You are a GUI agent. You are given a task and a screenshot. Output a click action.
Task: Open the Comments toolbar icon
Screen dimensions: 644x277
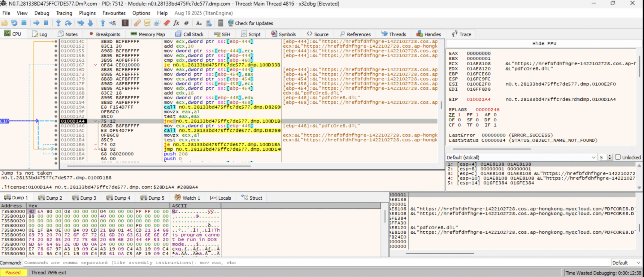(147, 23)
